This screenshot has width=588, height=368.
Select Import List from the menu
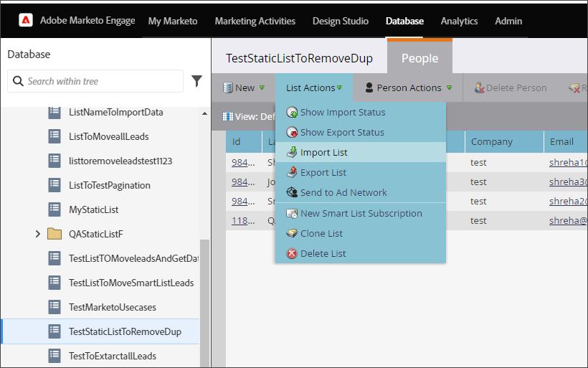pyautogui.click(x=361, y=152)
